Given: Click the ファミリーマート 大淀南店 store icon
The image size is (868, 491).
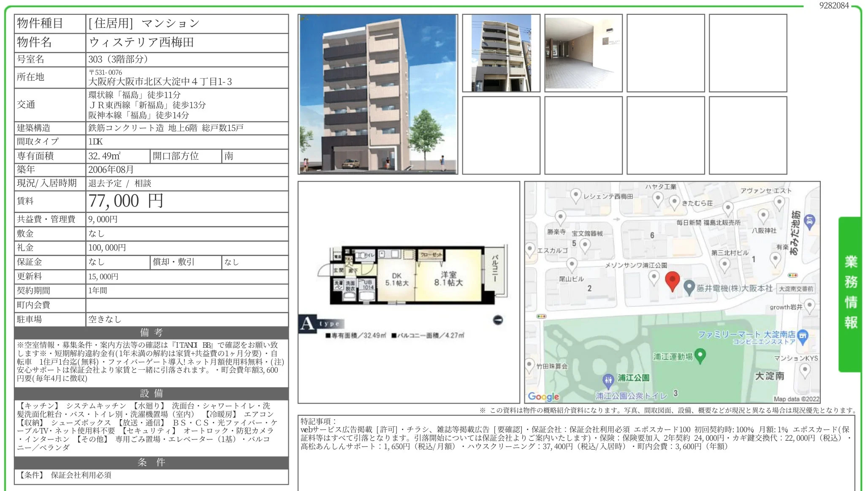Looking at the screenshot, I should (x=803, y=336).
